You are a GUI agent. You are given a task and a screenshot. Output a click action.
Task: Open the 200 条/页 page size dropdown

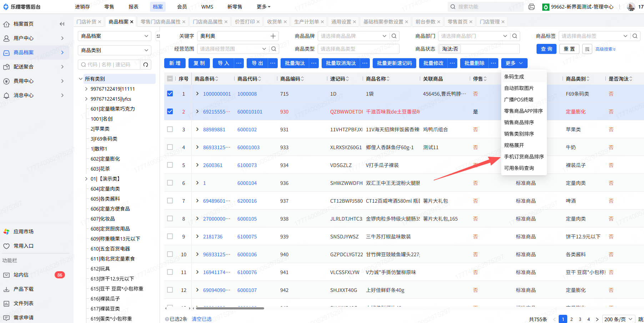click(618, 319)
